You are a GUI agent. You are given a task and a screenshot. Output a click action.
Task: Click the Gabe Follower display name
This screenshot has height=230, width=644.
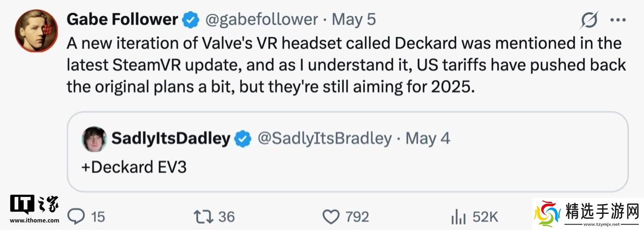[122, 20]
